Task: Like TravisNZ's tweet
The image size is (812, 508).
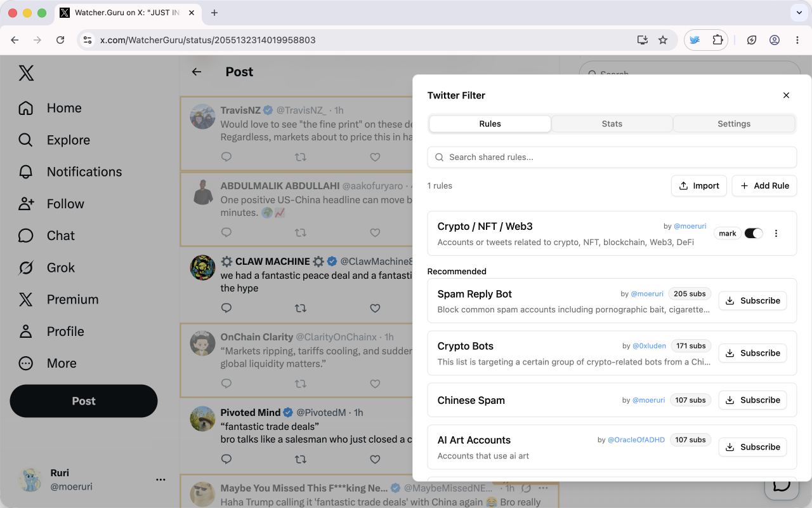Action: coord(375,157)
